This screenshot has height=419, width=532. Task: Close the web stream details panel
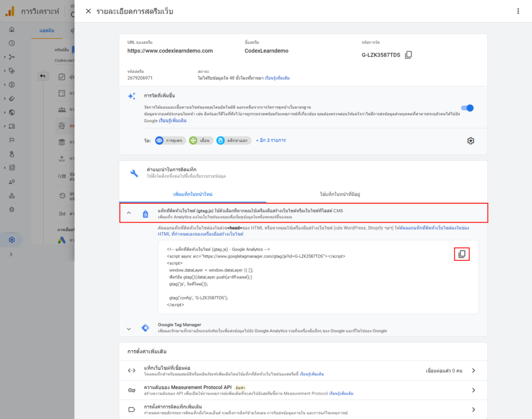click(88, 11)
